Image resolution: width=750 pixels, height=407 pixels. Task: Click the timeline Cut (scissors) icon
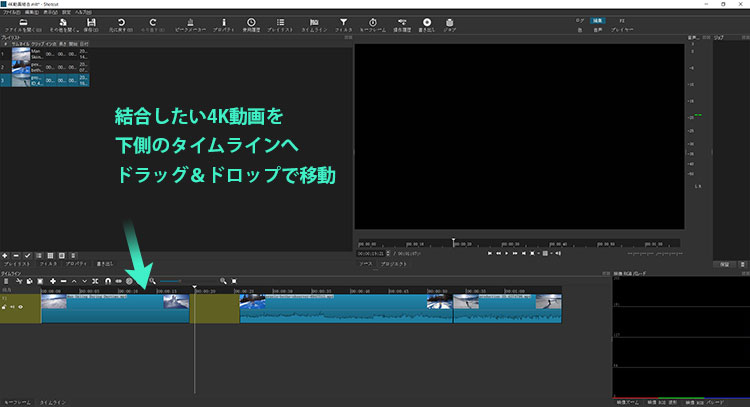[19, 281]
